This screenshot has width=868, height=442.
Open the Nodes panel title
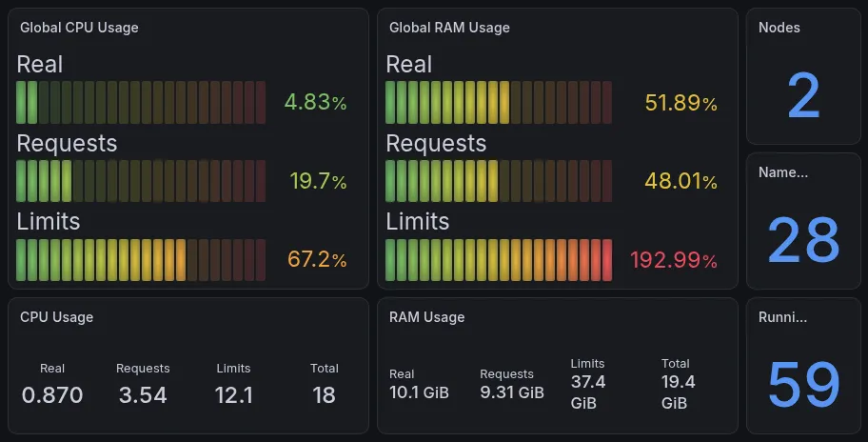point(779,28)
